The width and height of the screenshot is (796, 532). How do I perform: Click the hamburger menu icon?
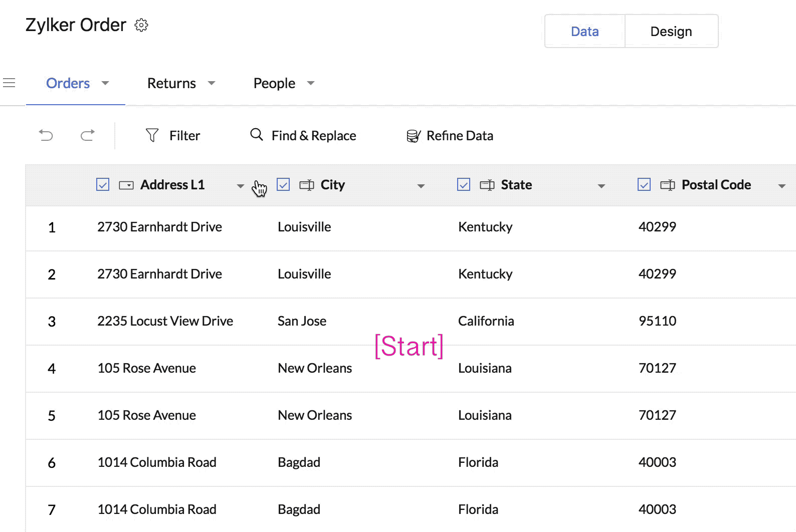[9, 83]
